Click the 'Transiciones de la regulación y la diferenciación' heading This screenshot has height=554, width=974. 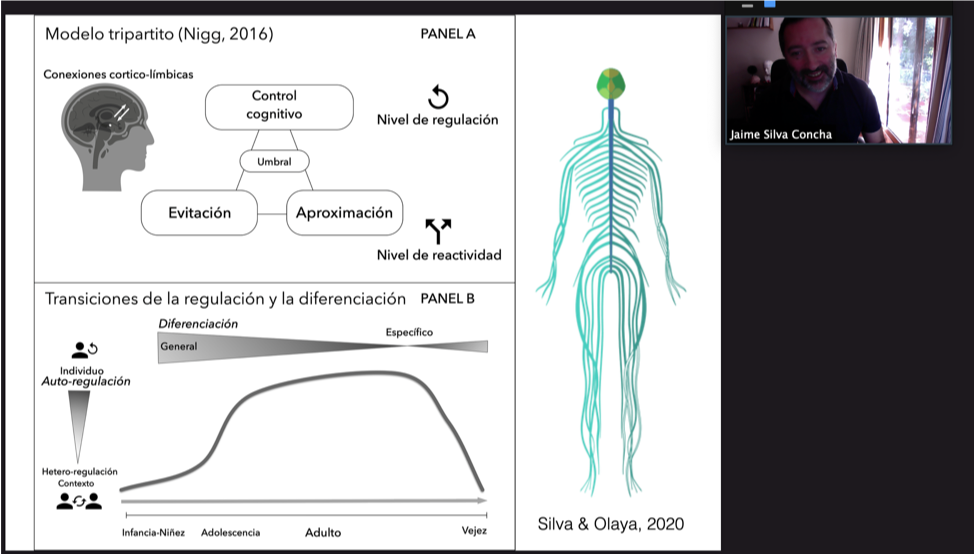225,299
